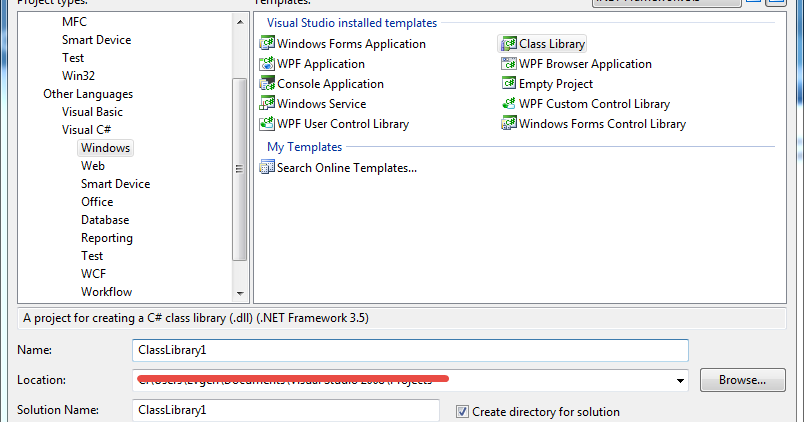Select MFC in project types tree

pos(74,22)
